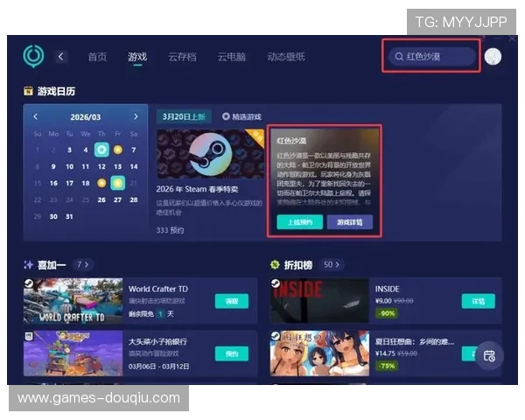Click the 喜加一 sparkle icon
This screenshot has width=525, height=420.
(x=28, y=263)
